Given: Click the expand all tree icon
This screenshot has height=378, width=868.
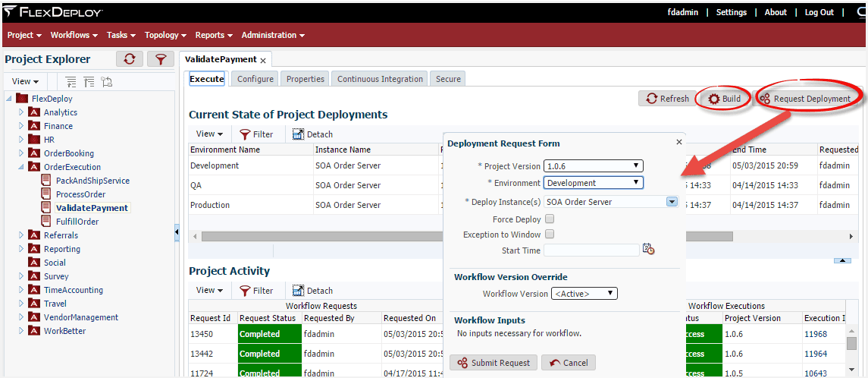Looking at the screenshot, I should click(x=71, y=81).
